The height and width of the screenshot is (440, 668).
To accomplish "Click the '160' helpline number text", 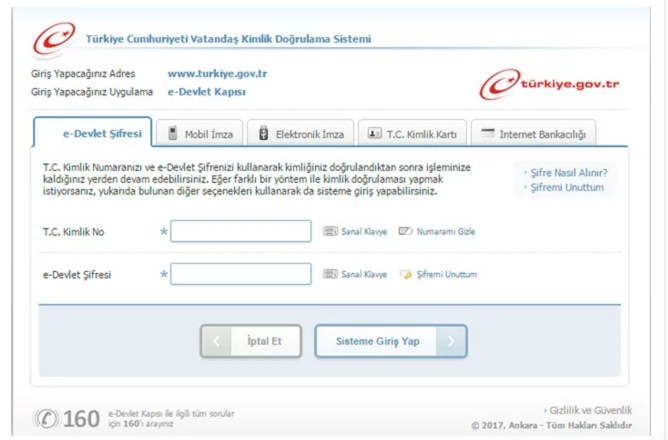I will click(x=81, y=419).
